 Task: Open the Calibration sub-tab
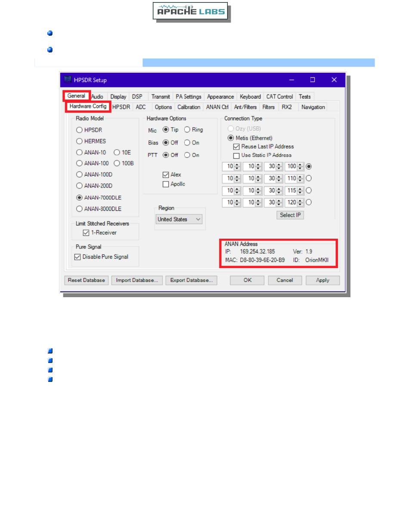189,107
